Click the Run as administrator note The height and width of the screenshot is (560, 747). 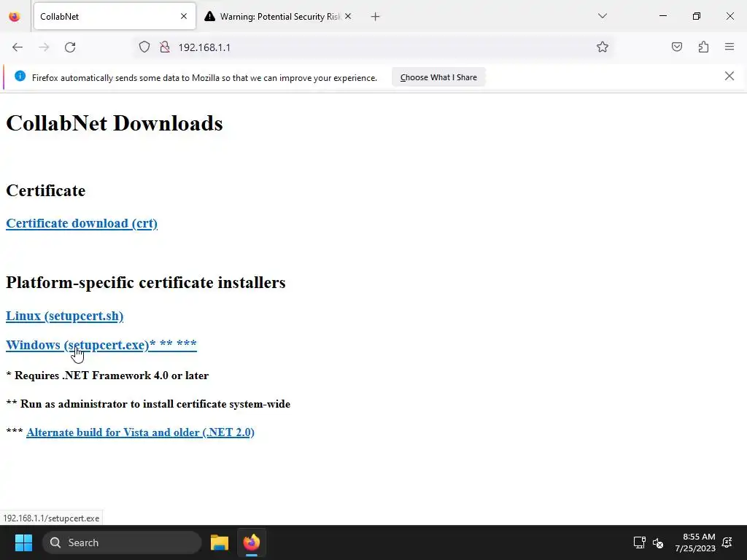click(148, 404)
